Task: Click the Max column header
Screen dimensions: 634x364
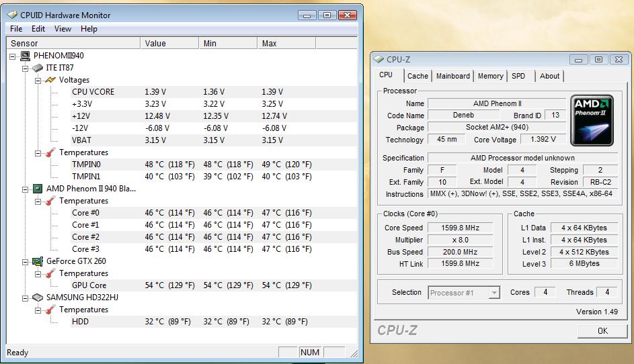Action: pyautogui.click(x=286, y=43)
